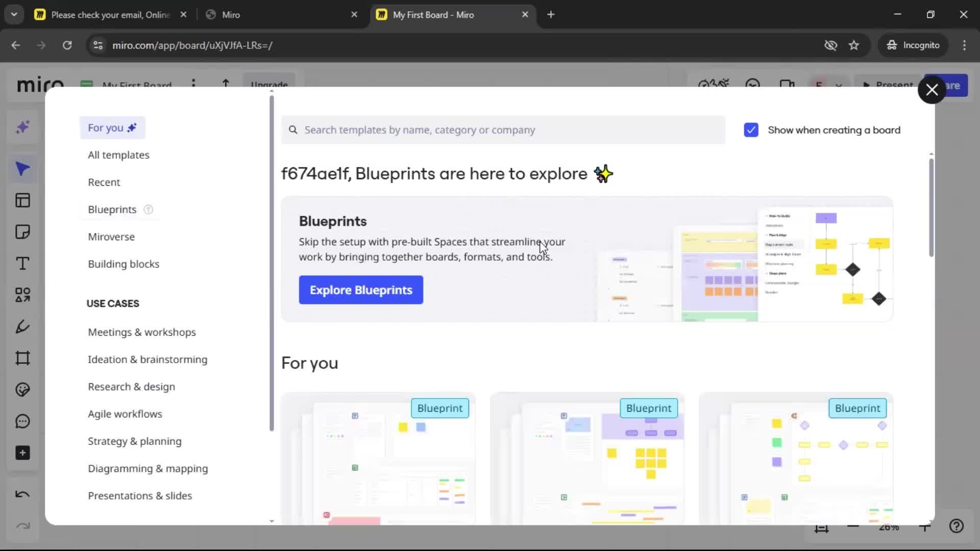Open first Blueprint template card
This screenshot has width=980, height=551.
tap(378, 459)
